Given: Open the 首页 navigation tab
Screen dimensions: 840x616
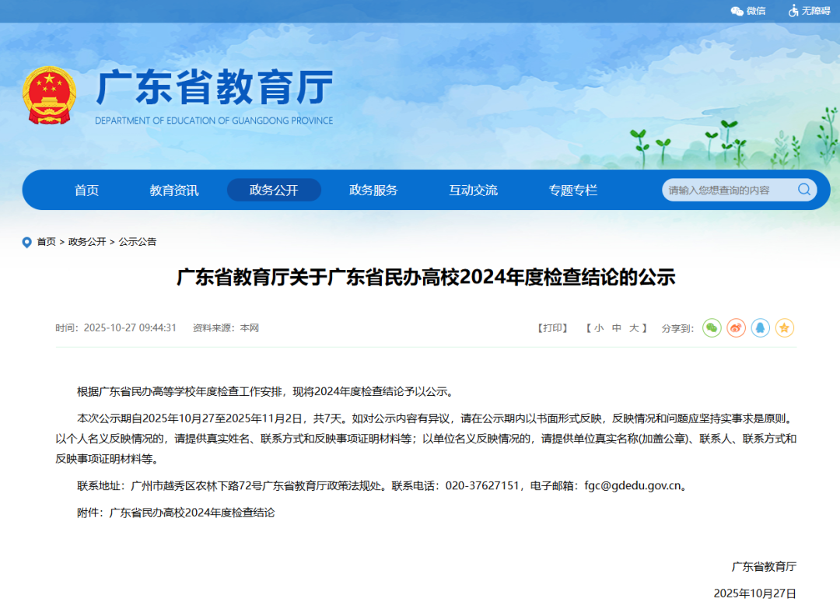Looking at the screenshot, I should pos(86,191).
